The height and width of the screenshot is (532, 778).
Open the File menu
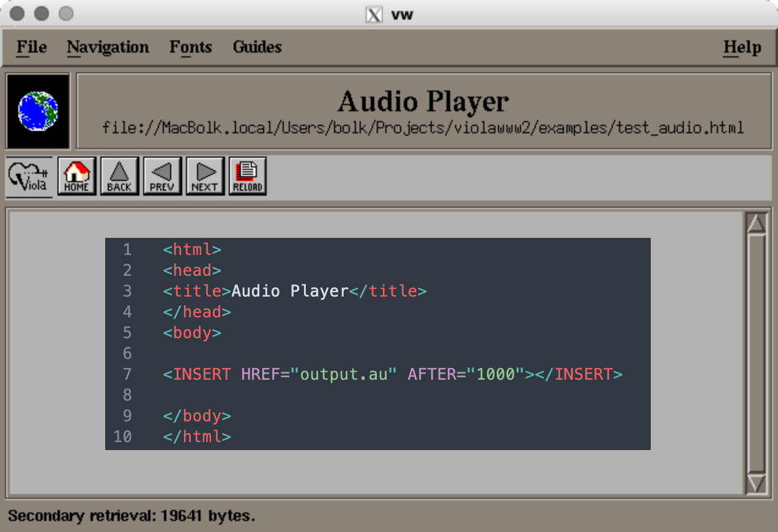pos(32,47)
